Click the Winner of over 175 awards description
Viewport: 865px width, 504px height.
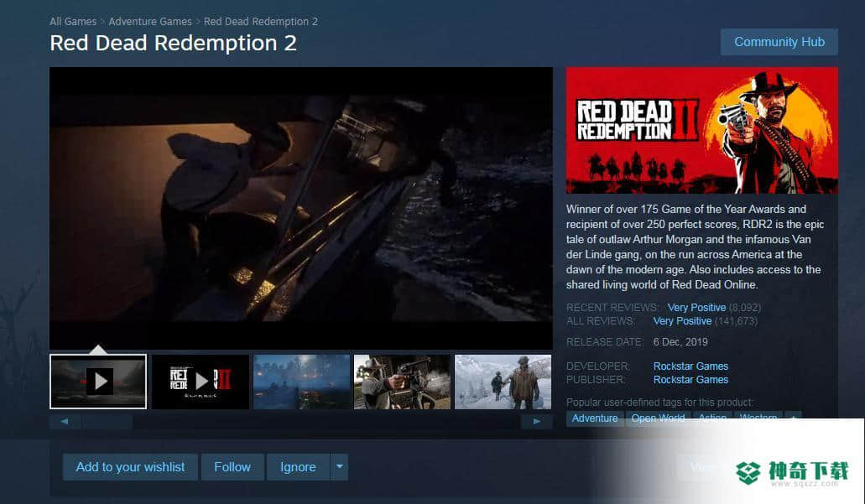(x=696, y=247)
